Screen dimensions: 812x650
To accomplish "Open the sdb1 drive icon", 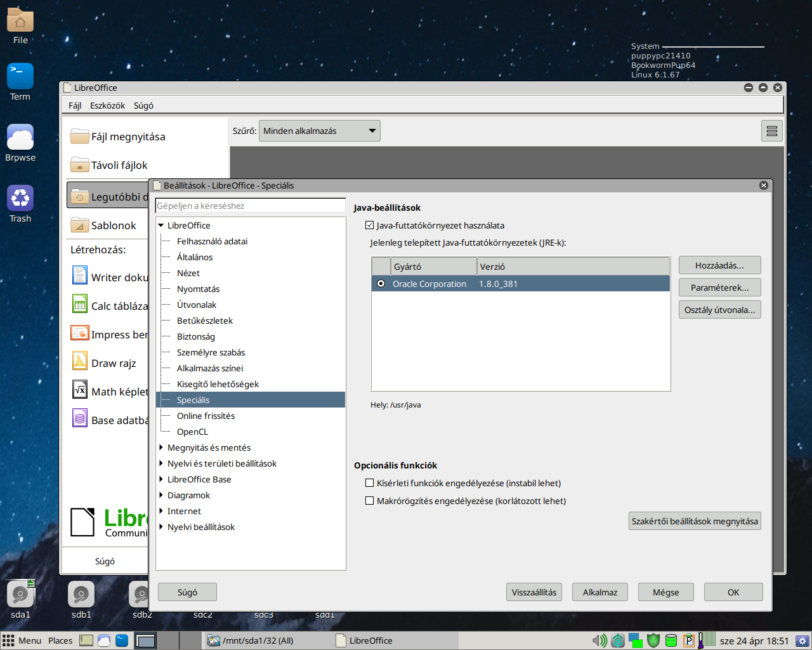I will (81, 595).
